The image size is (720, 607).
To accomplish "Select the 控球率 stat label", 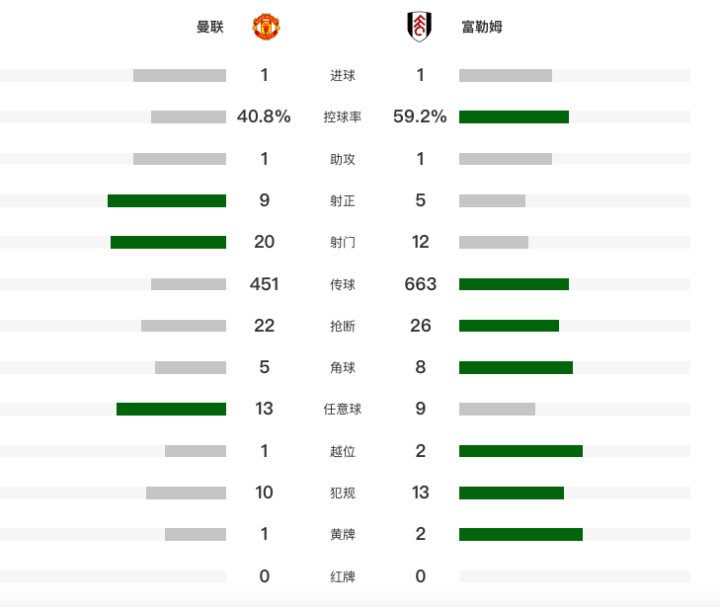I will point(343,117).
